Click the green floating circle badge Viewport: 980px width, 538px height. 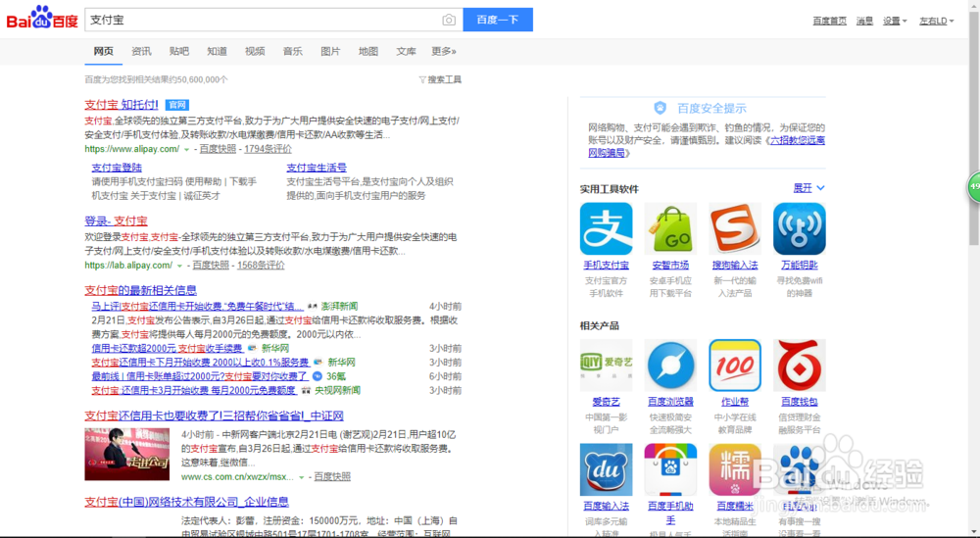[974, 187]
